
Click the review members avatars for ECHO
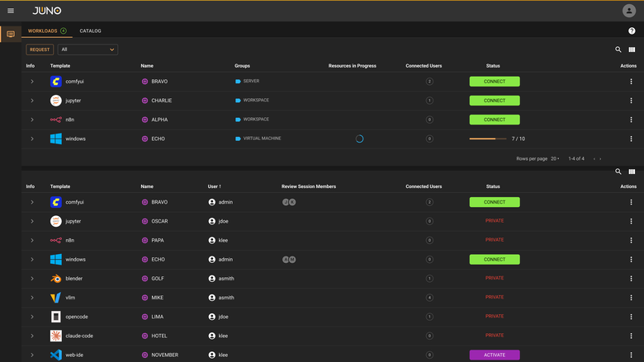[x=289, y=260]
